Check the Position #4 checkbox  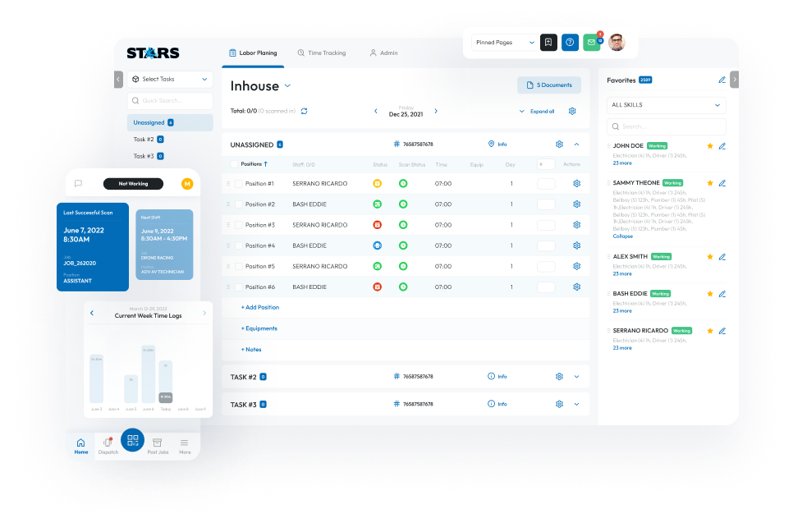(x=239, y=246)
